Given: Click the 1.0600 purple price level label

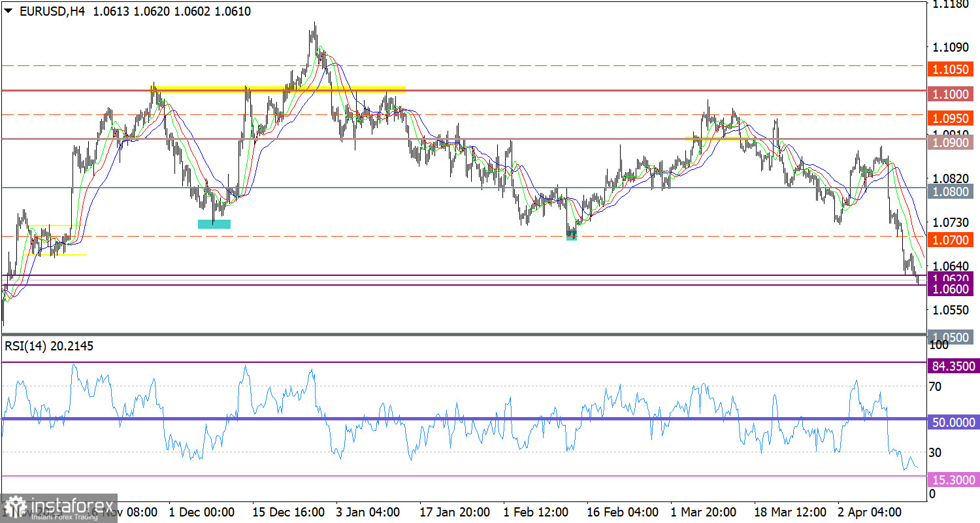Looking at the screenshot, I should click(x=951, y=289).
